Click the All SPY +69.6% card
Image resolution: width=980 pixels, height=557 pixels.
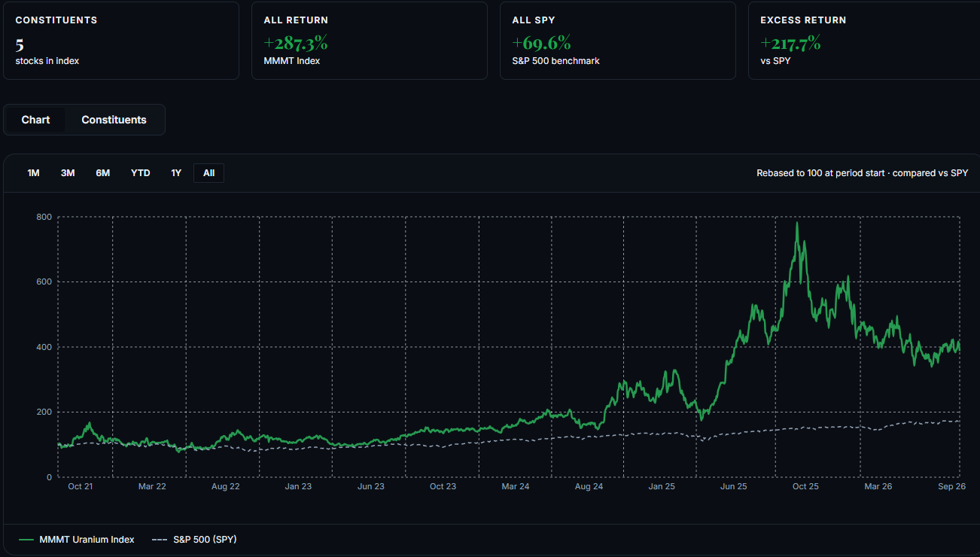coord(618,41)
